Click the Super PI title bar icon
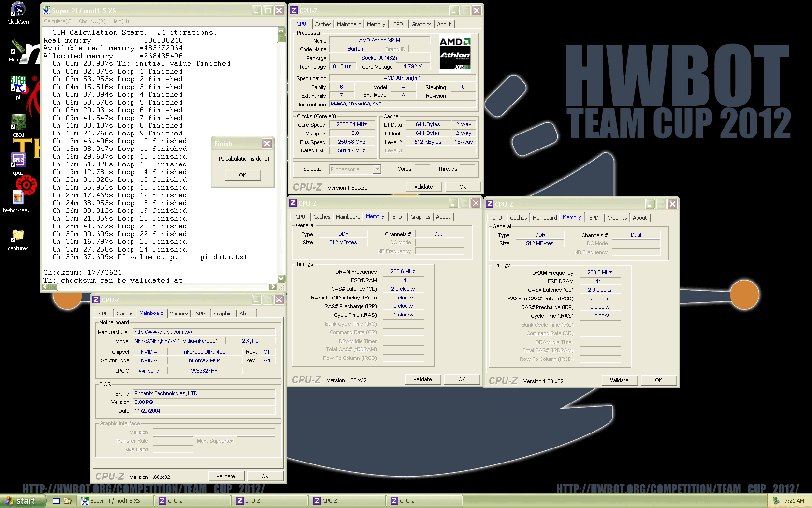This screenshot has height=508, width=812. click(46, 10)
